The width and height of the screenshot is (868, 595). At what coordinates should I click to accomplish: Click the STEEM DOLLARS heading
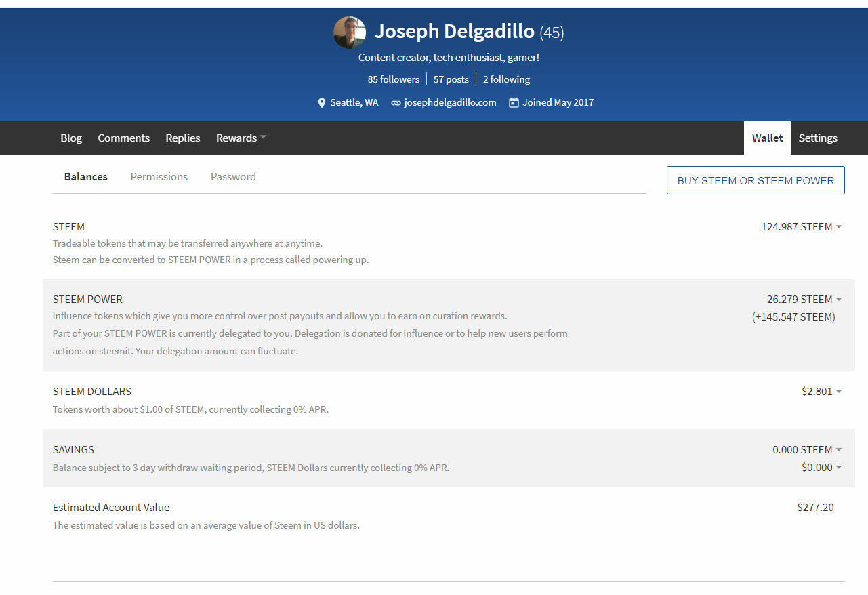point(92,391)
